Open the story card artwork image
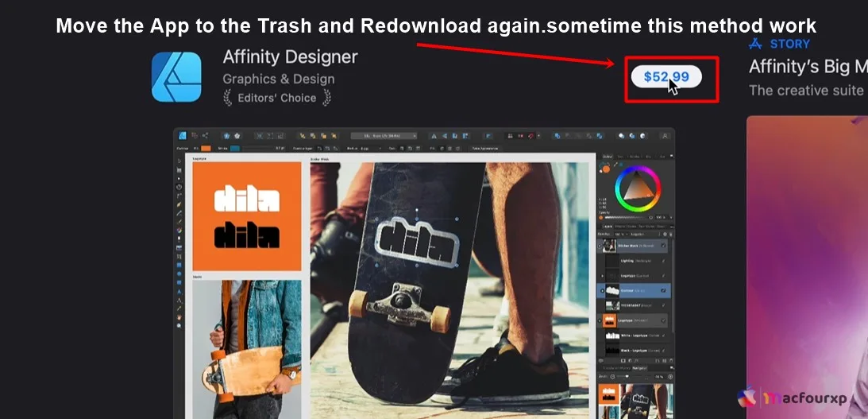 click(x=807, y=267)
